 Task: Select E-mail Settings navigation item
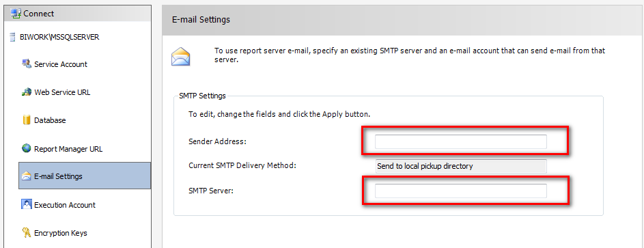[85, 176]
